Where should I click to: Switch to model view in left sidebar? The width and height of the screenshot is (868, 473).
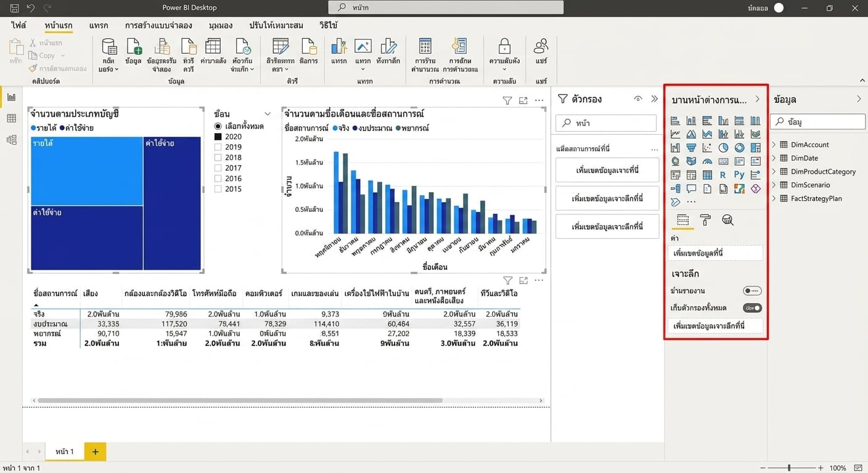(x=11, y=140)
